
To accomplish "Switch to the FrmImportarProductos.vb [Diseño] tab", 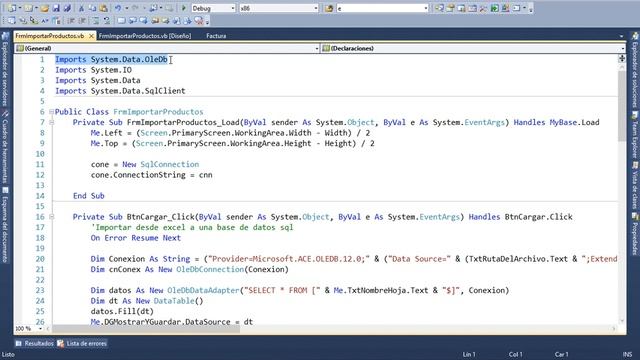I will point(145,36).
